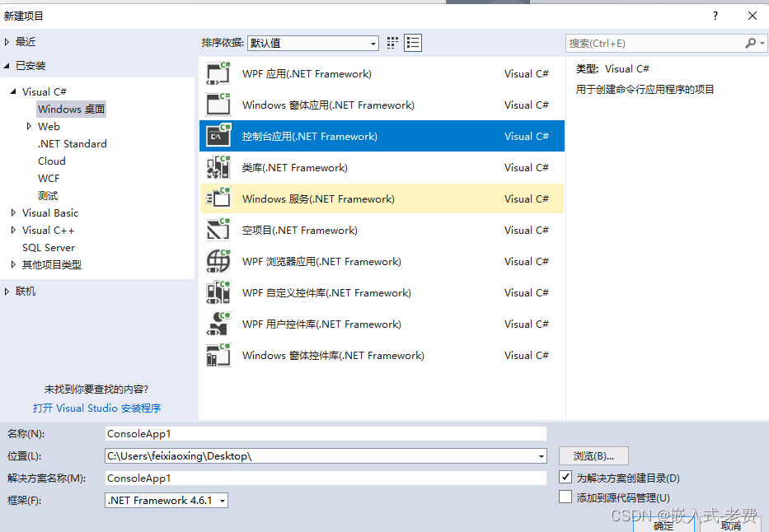Screen dimensions: 769x532
Task: Switch to small icons view
Action: [392, 43]
